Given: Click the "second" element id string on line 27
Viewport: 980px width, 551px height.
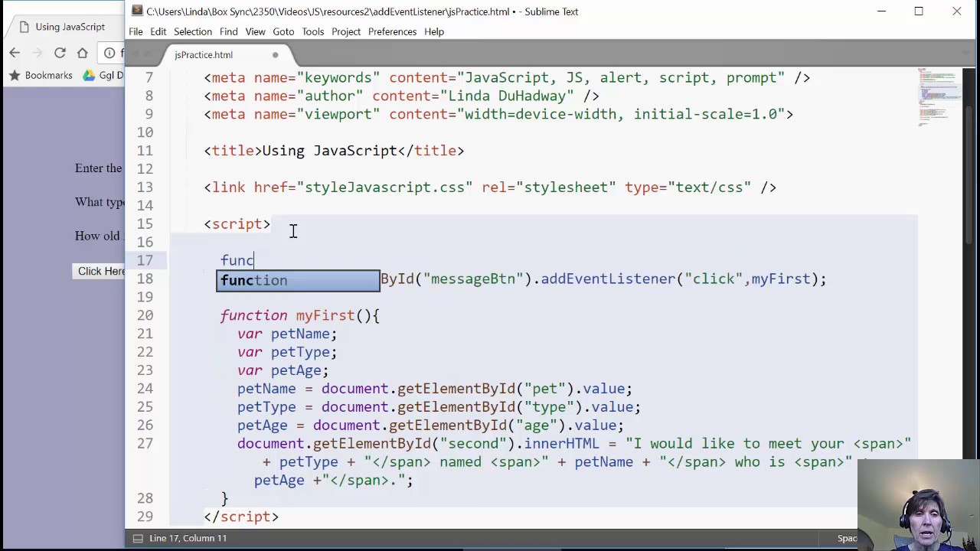Looking at the screenshot, I should (473, 444).
